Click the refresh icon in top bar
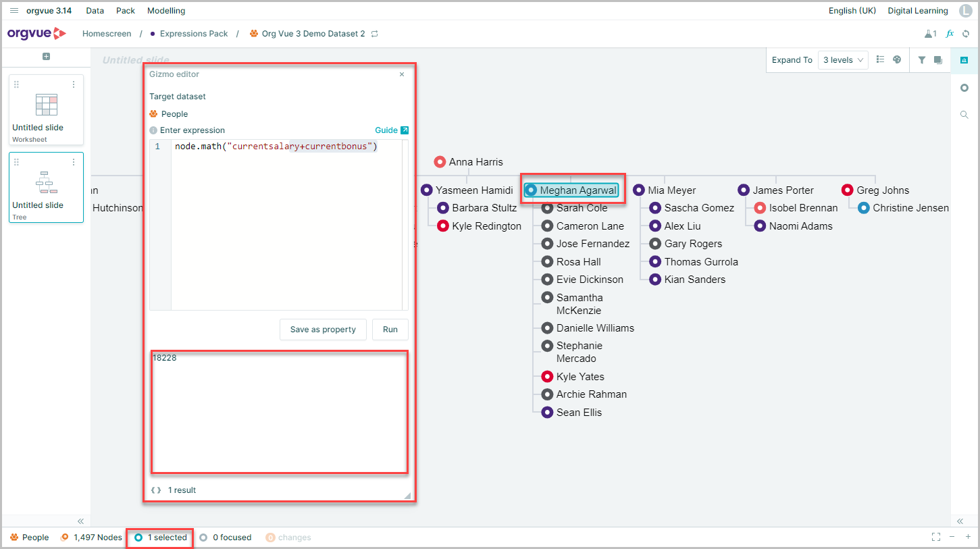This screenshot has width=980, height=549. click(966, 34)
